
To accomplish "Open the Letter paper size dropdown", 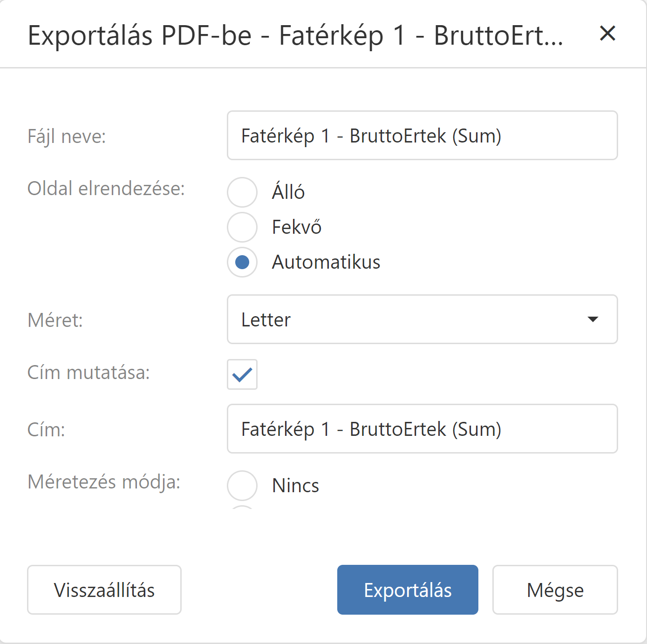I will pyautogui.click(x=422, y=319).
